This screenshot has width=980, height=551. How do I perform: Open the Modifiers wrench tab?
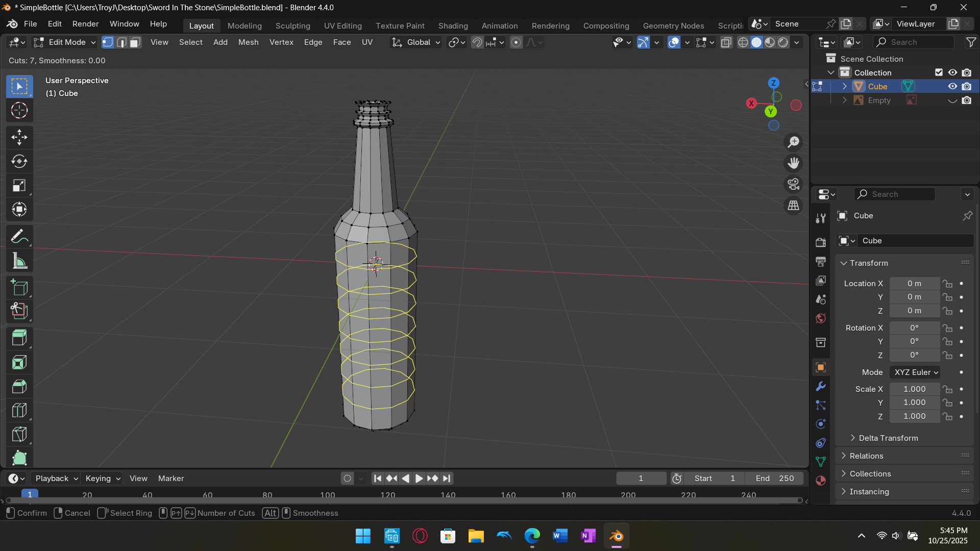(821, 386)
